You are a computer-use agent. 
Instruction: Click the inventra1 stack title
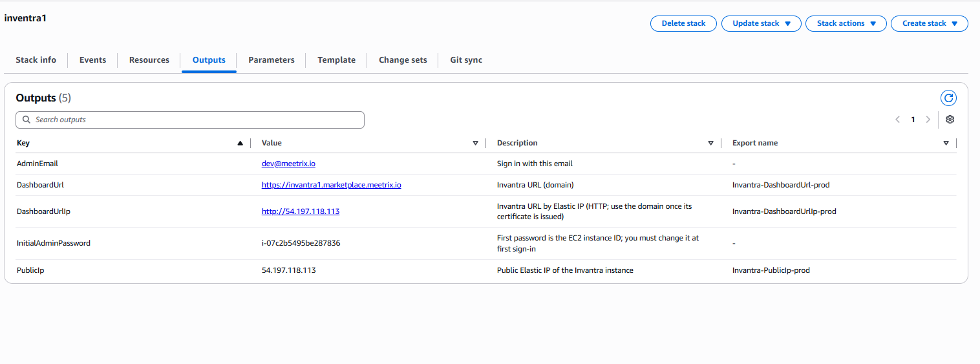(25, 18)
